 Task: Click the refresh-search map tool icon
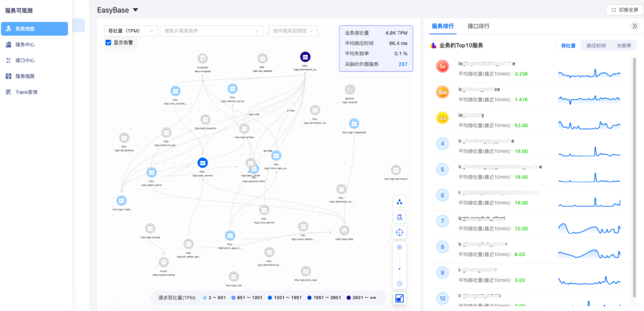[400, 217]
